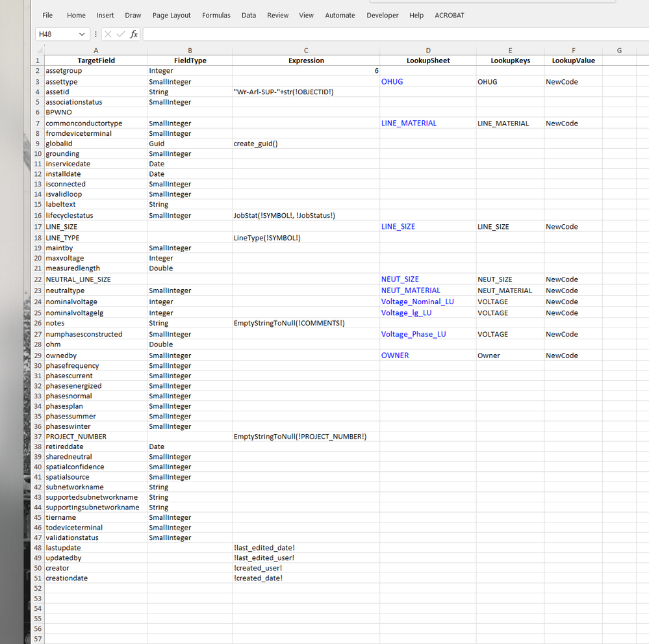Screen dimensions: 649x644
Task: Switch to the Formulas tab
Action: [216, 16]
